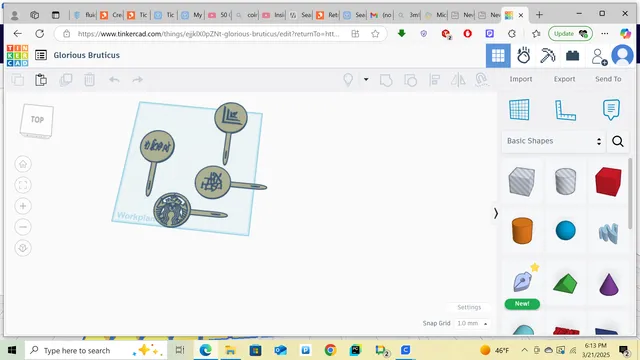Open the Align tool
640x360 pixels.
pyautogui.click(x=435, y=80)
